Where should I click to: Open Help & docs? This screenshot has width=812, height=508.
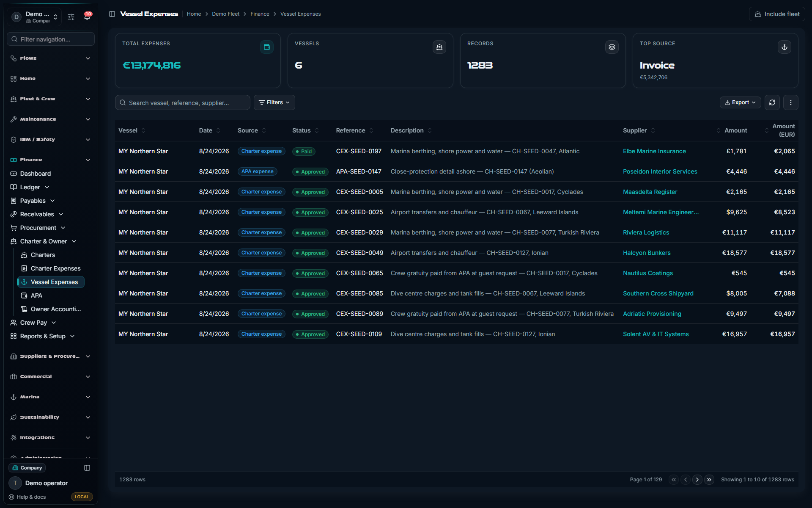27,497
